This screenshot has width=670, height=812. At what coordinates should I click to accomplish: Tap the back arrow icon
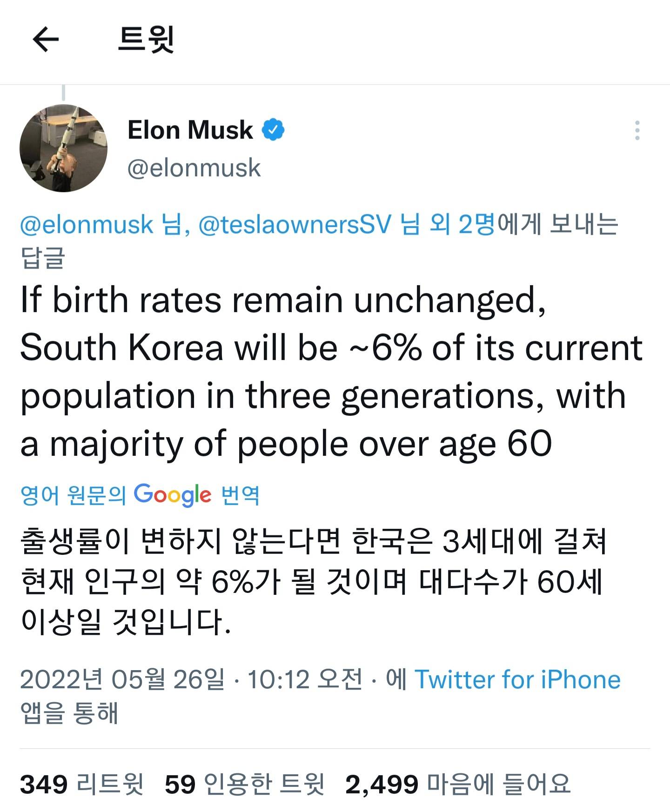coord(46,39)
